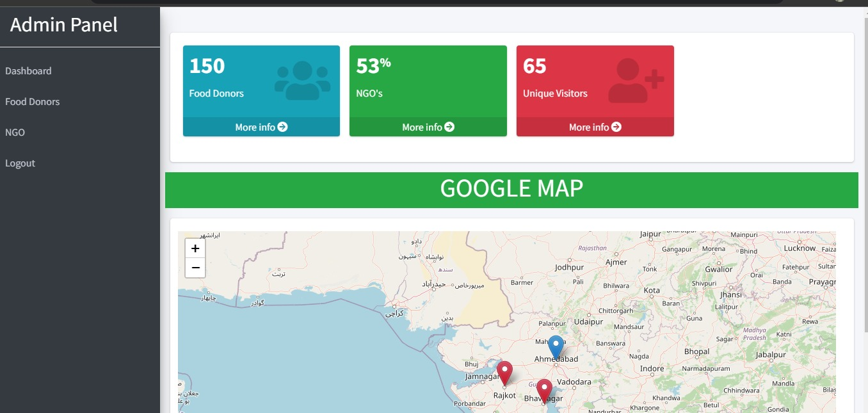Click the plus icon to zoom the map in
The height and width of the screenshot is (413, 868).
(195, 248)
